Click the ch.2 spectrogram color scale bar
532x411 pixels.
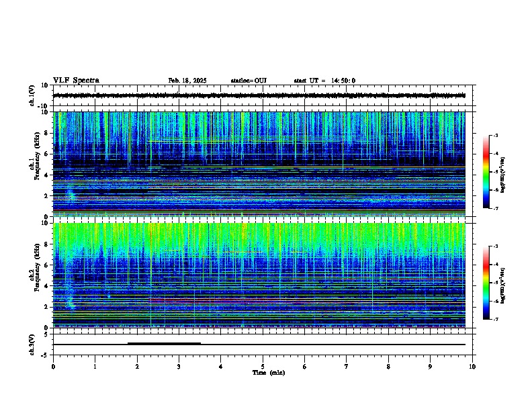click(486, 283)
